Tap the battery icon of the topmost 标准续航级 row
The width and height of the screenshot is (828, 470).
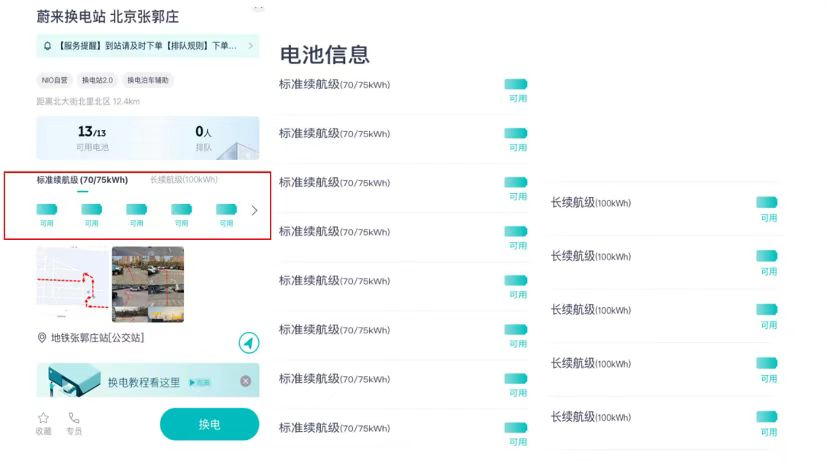tap(516, 84)
